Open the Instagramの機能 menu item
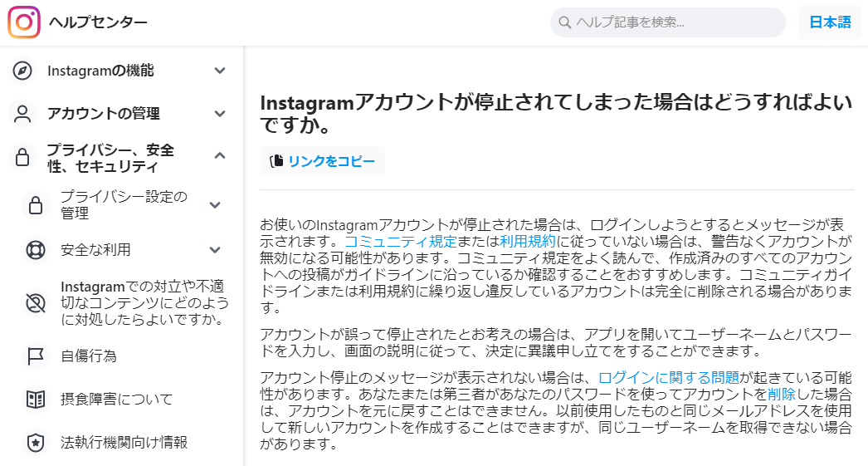The width and height of the screenshot is (868, 466). point(100,71)
